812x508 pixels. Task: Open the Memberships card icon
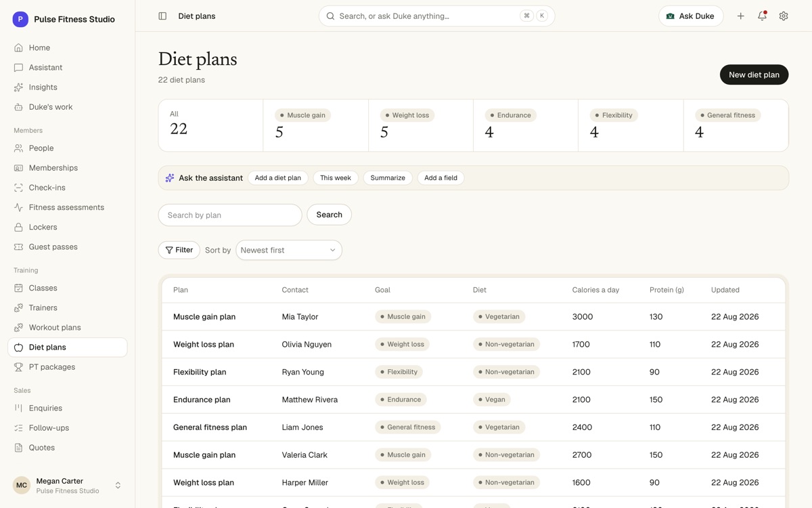[x=18, y=168]
